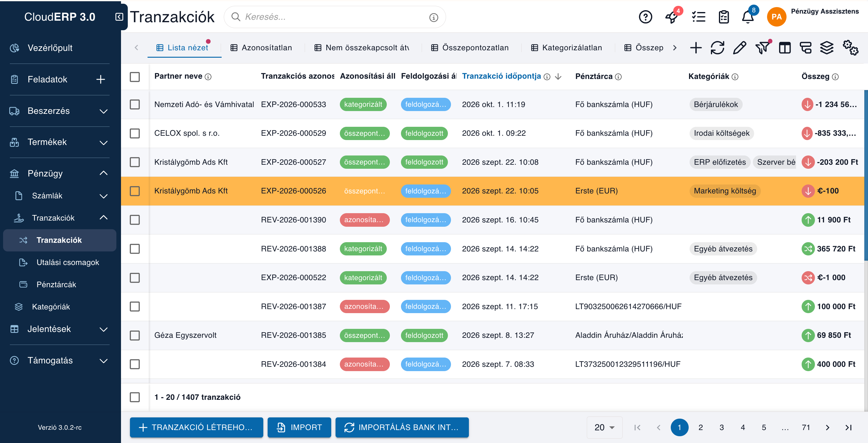Click the layers stack icon in toolbar

(827, 48)
